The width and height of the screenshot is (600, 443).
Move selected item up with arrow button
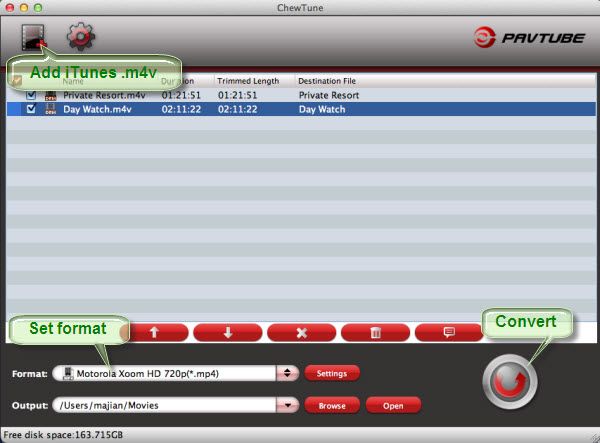tap(154, 332)
